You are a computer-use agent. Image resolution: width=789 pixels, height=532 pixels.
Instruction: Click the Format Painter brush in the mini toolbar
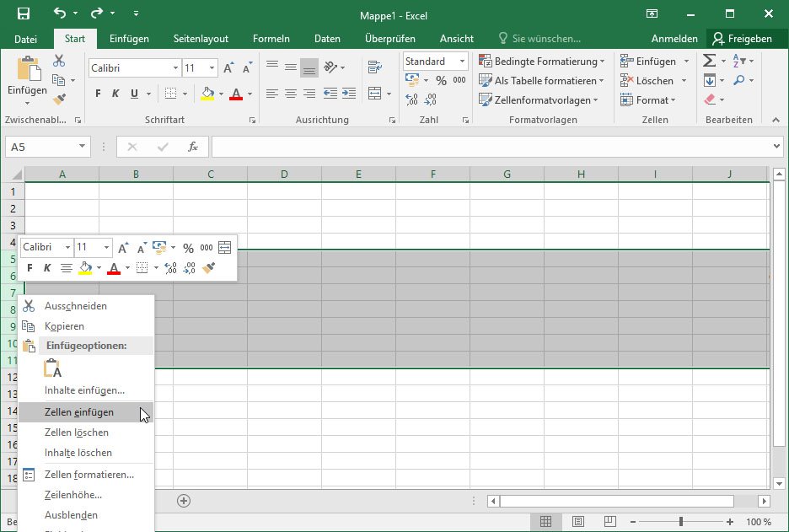[209, 268]
